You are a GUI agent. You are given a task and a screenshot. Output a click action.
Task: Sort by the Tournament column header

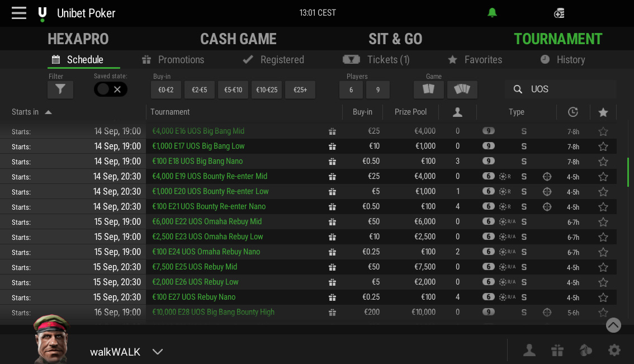[170, 112]
